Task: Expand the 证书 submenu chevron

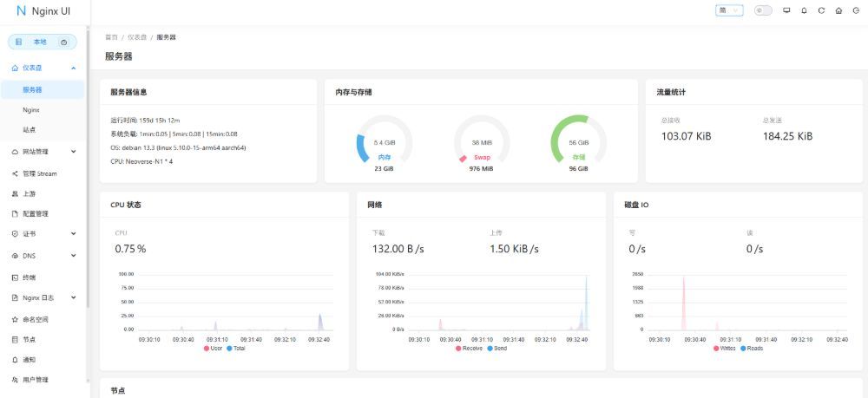Action: [74, 234]
